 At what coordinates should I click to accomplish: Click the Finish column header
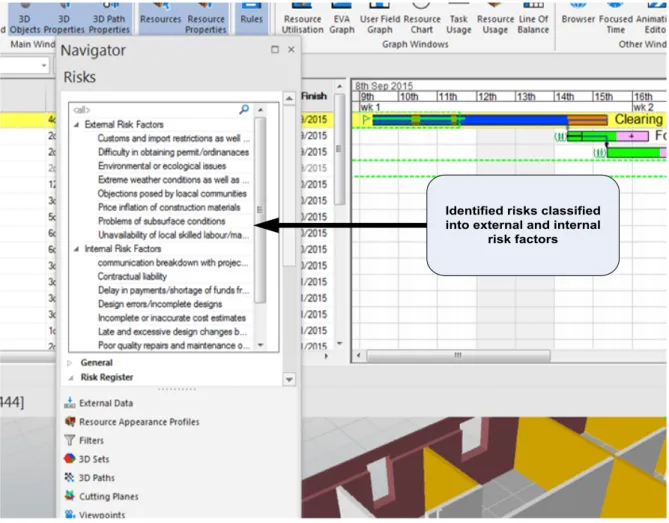314,96
